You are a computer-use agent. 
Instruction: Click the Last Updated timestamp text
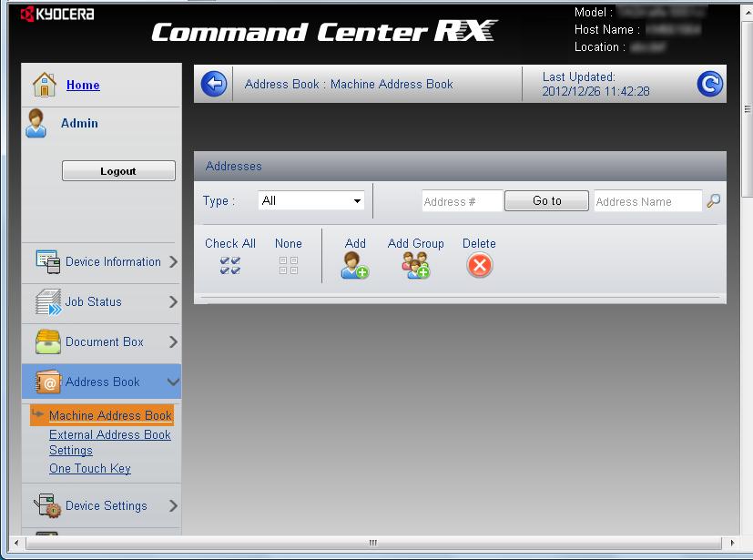pyautogui.click(x=595, y=84)
